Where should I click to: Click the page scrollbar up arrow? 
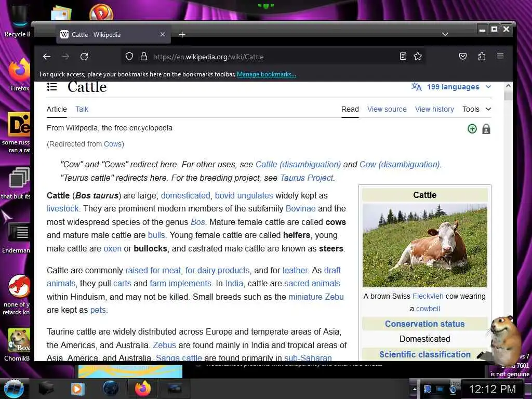tap(508, 86)
